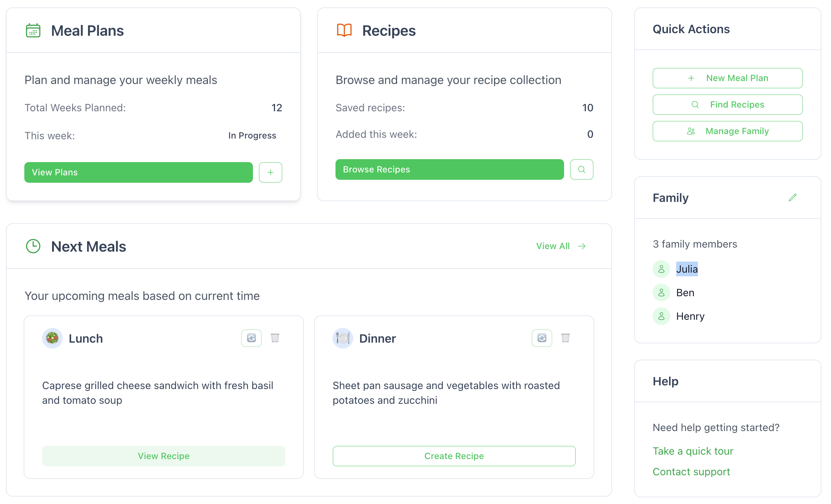Click the Meal Plans calendar icon
Screen dimensions: 831x504
33,31
